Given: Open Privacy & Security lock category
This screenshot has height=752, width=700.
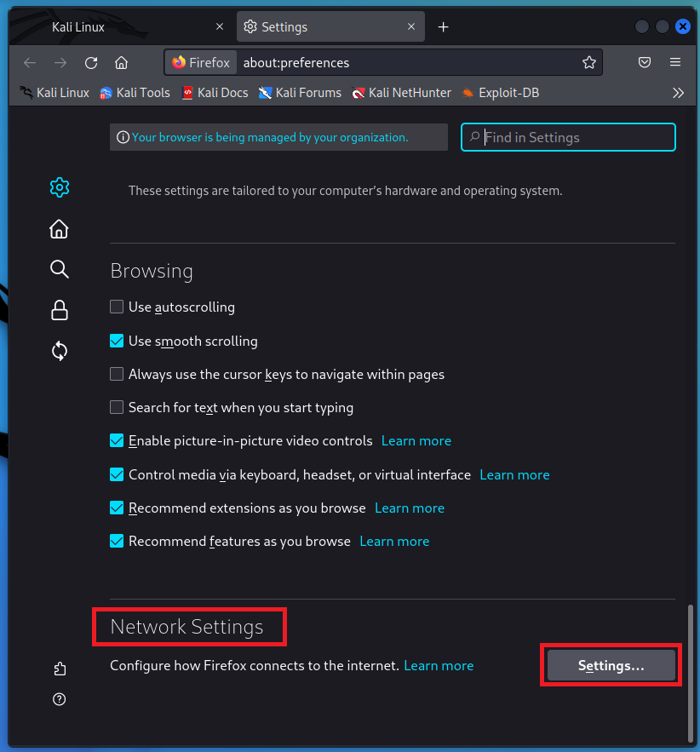Looking at the screenshot, I should 60,310.
